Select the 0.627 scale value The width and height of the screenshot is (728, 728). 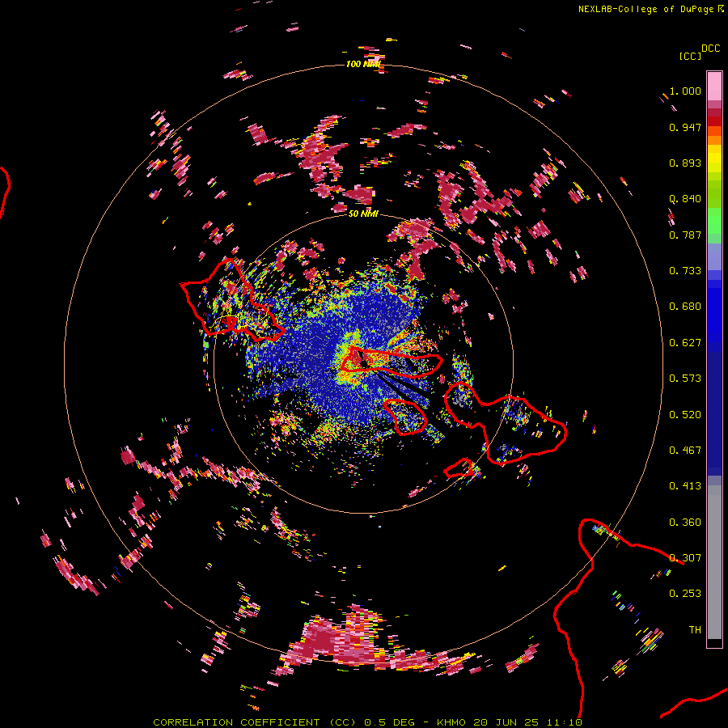(x=685, y=343)
